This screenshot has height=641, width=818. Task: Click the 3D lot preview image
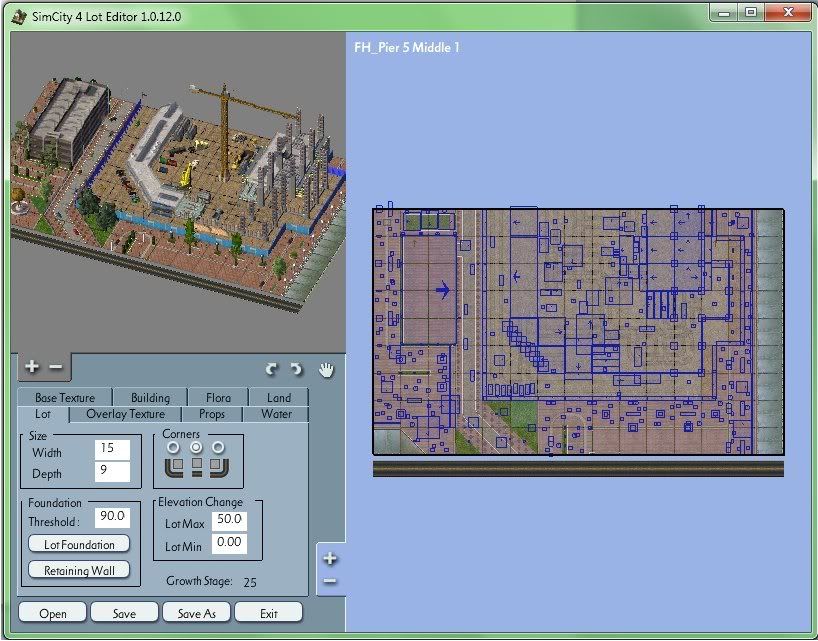click(177, 193)
